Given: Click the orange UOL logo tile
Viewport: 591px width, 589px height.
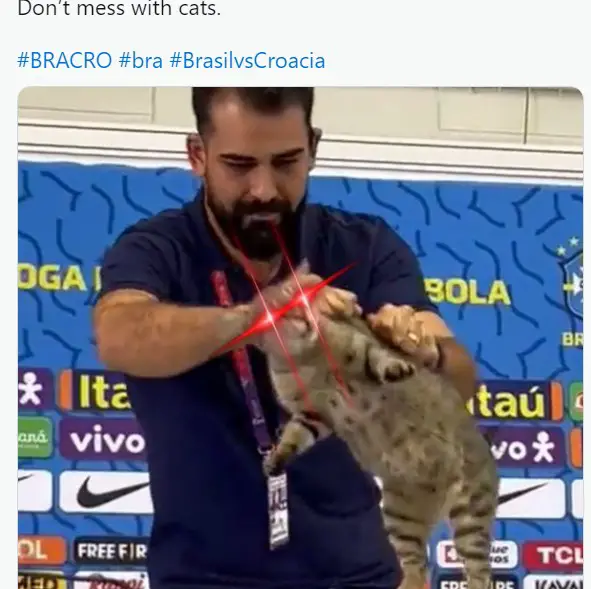Looking at the screenshot, I should coord(40,551).
